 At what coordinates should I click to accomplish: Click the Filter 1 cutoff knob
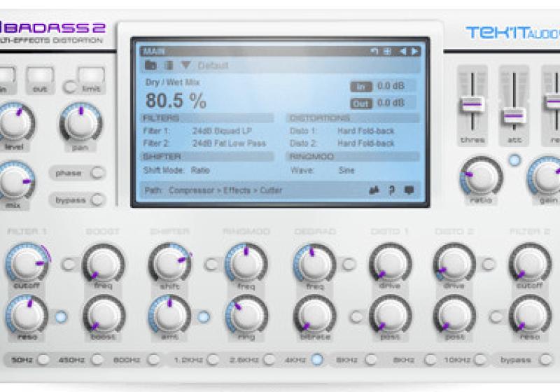coord(27,264)
